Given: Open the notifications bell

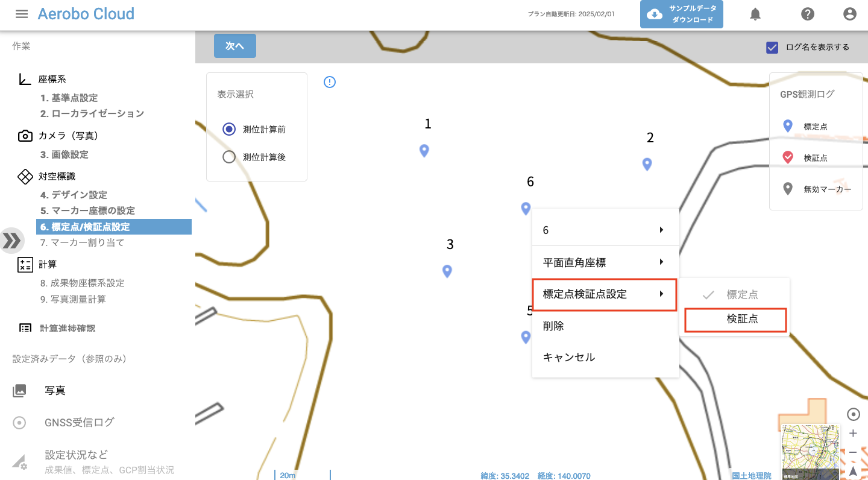Looking at the screenshot, I should coord(755,14).
